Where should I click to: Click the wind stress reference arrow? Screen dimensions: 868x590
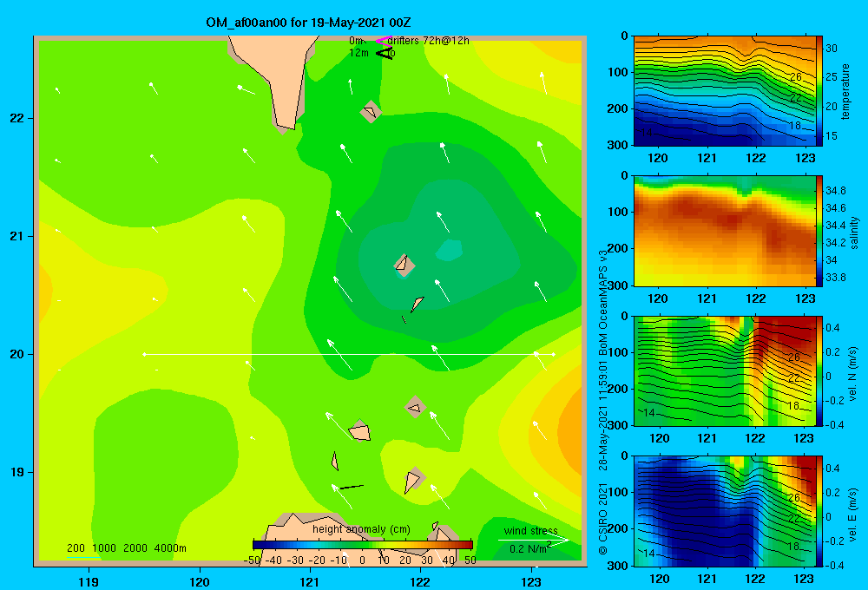pyautogui.click(x=533, y=540)
